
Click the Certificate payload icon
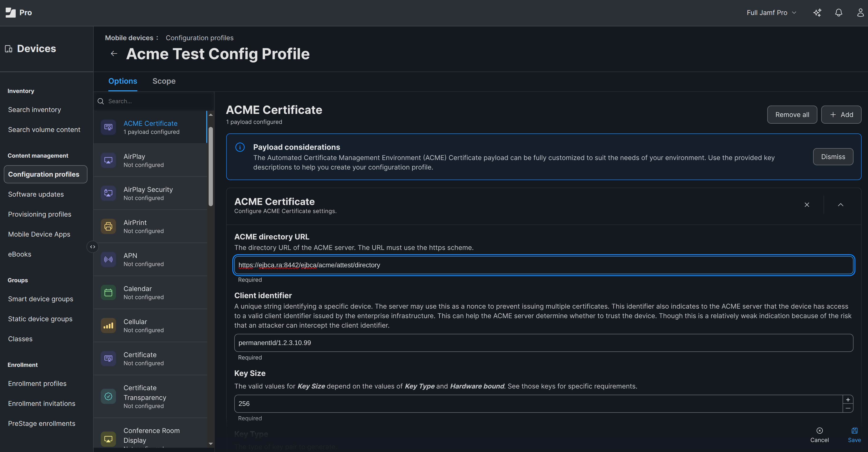108,358
